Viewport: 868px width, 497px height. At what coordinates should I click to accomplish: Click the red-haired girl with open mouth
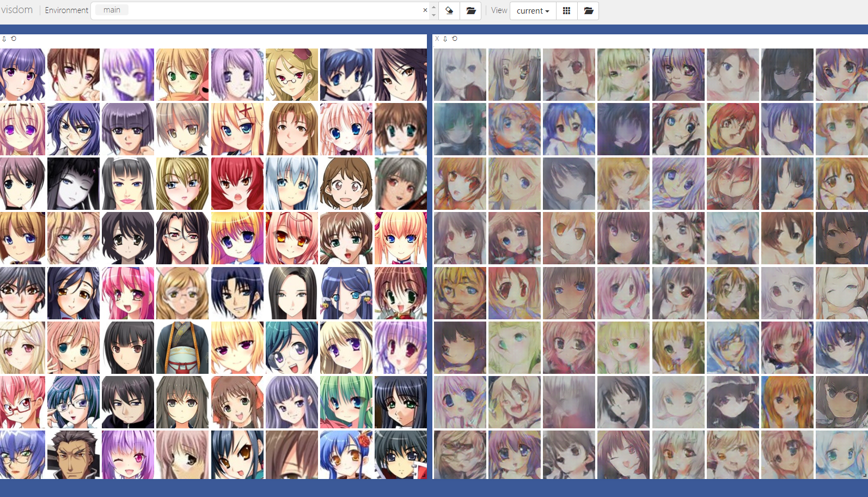pyautogui.click(x=237, y=184)
